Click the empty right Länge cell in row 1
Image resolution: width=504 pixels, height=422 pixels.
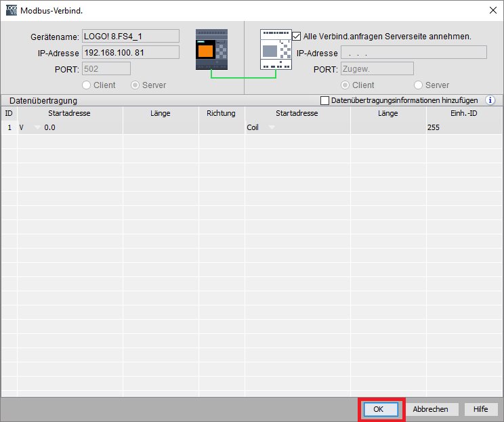tap(388, 127)
